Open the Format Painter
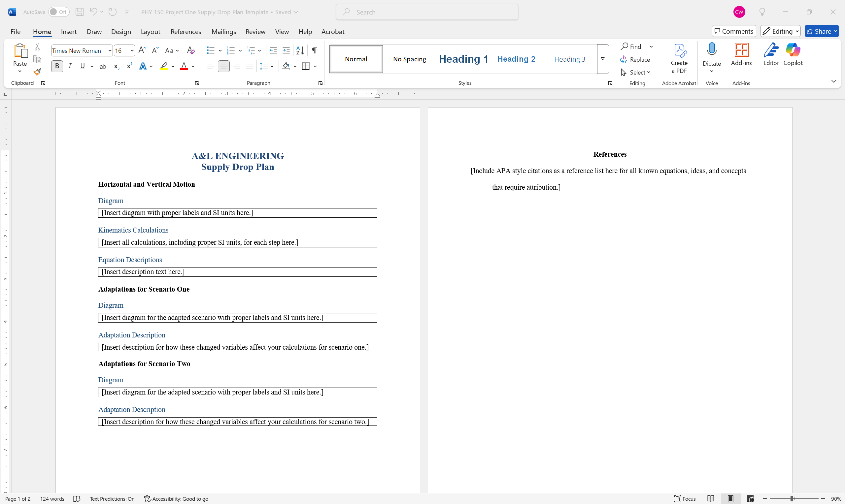The width and height of the screenshot is (845, 504). point(37,72)
